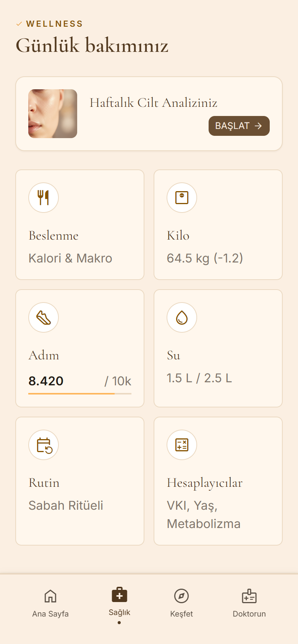Tap the scale icon for Kilo
Image resolution: width=298 pixels, height=644 pixels.
182,198
